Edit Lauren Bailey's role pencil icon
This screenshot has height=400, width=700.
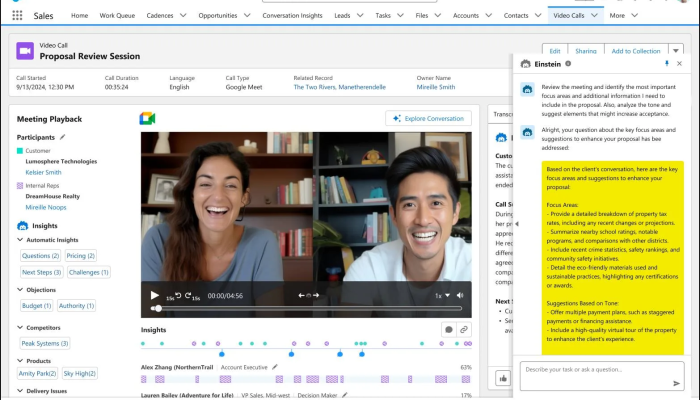[x=345, y=395]
